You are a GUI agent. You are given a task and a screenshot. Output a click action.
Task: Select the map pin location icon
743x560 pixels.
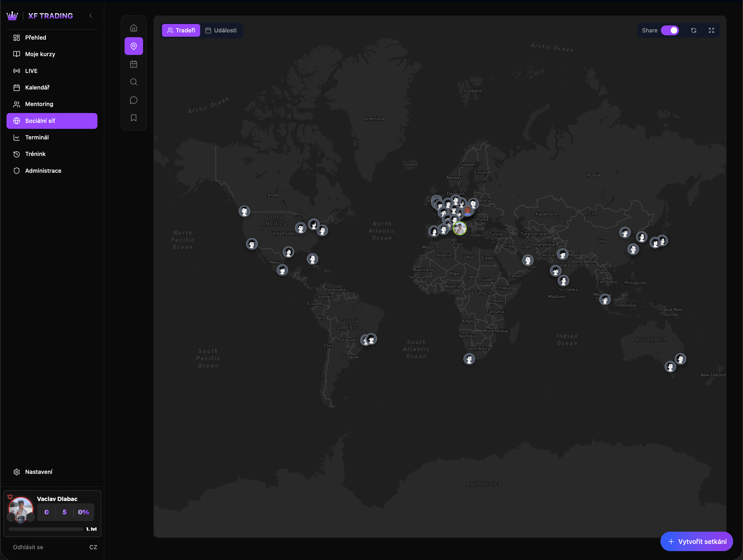134,46
